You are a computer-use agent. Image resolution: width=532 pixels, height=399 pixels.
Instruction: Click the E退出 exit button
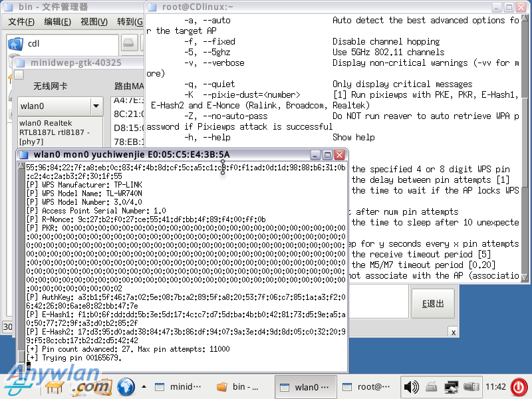(x=433, y=303)
